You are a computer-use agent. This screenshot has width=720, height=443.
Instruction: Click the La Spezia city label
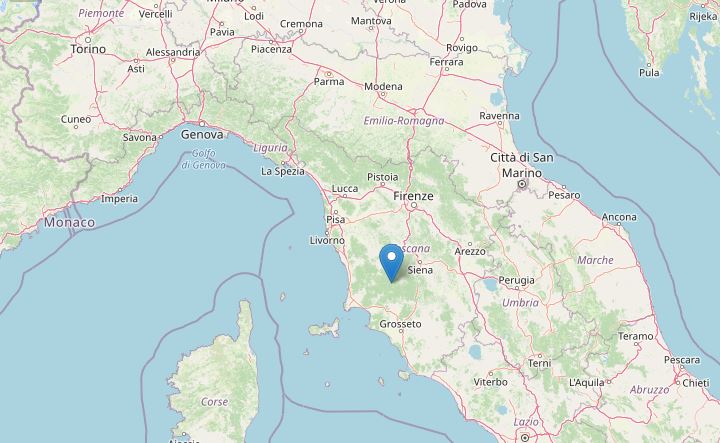pyautogui.click(x=282, y=171)
